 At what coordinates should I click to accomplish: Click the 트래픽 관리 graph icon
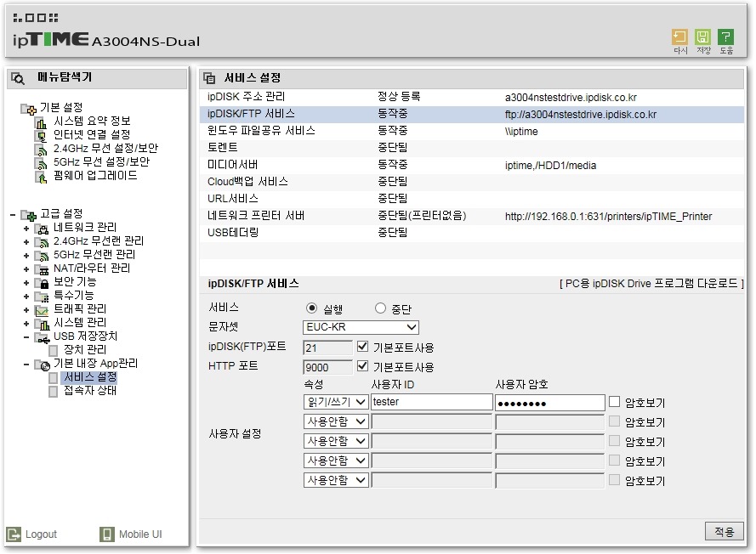tap(42, 311)
